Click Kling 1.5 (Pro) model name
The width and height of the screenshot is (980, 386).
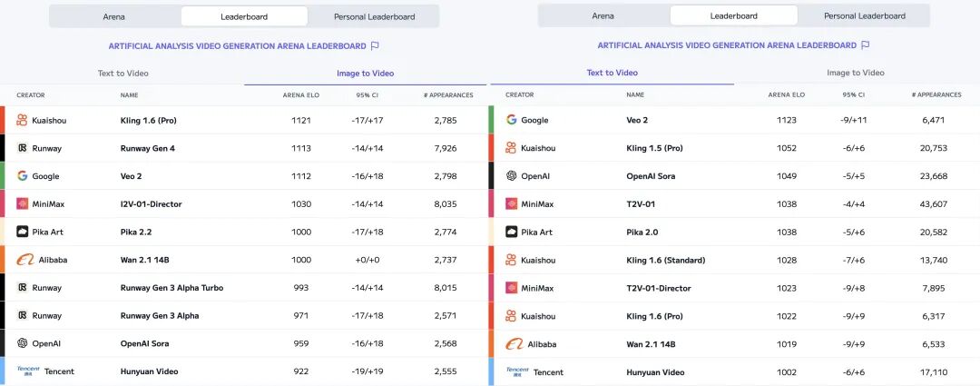(654, 148)
